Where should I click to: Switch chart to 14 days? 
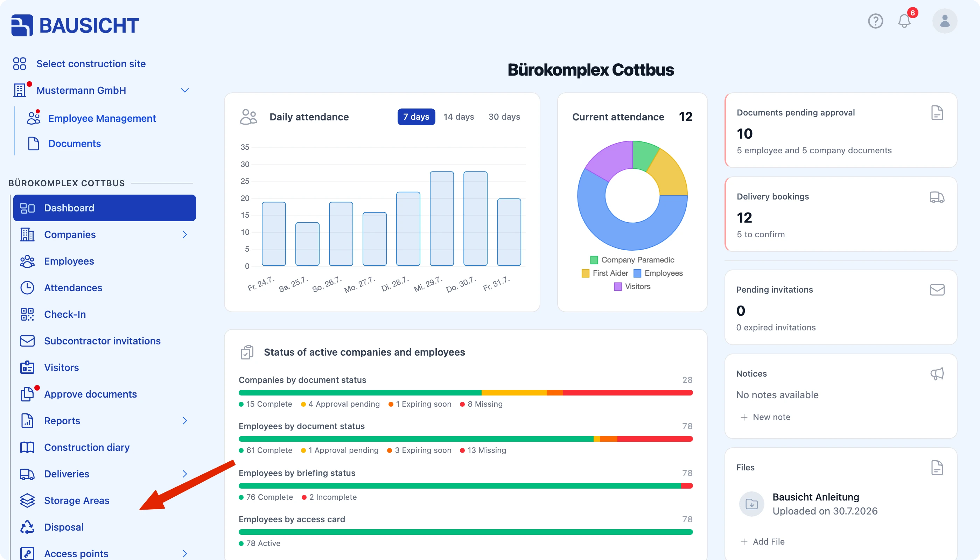pos(458,117)
